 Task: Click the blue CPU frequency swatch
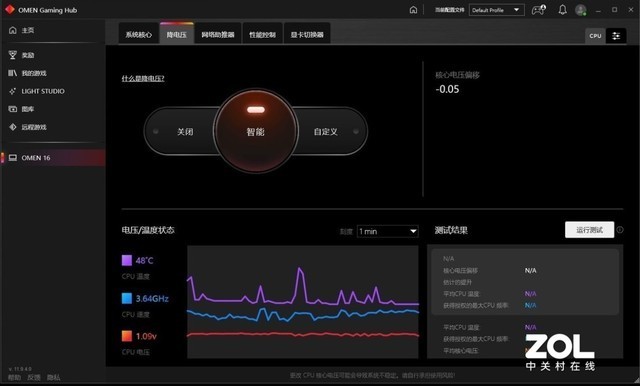127,298
